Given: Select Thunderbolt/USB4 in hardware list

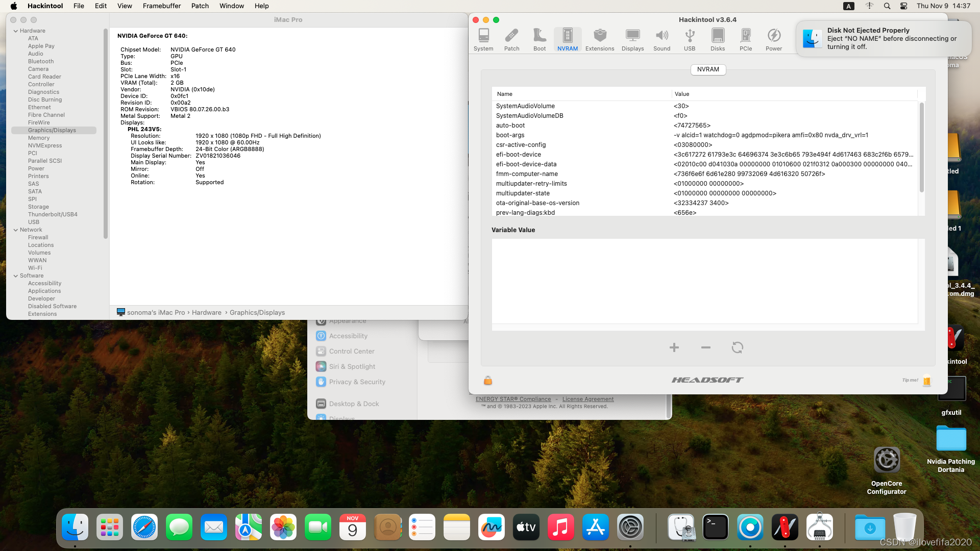Looking at the screenshot, I should [x=53, y=214].
